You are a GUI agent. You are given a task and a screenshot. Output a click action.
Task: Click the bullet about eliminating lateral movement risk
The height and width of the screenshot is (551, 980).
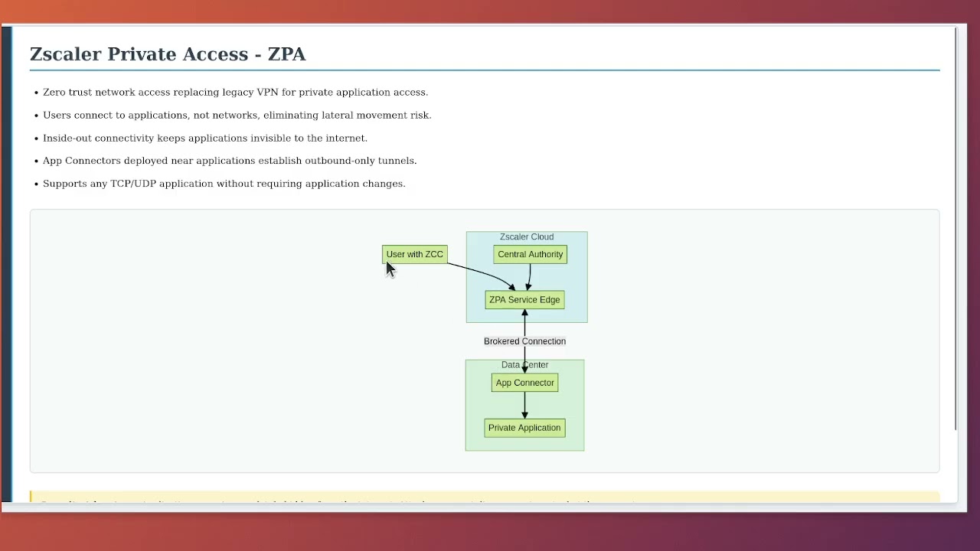pos(237,115)
